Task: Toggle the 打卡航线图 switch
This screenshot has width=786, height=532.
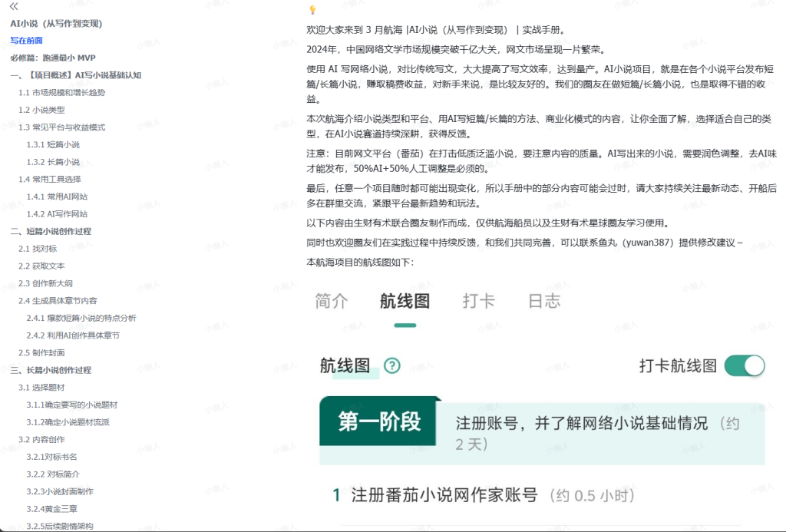Action: (745, 365)
